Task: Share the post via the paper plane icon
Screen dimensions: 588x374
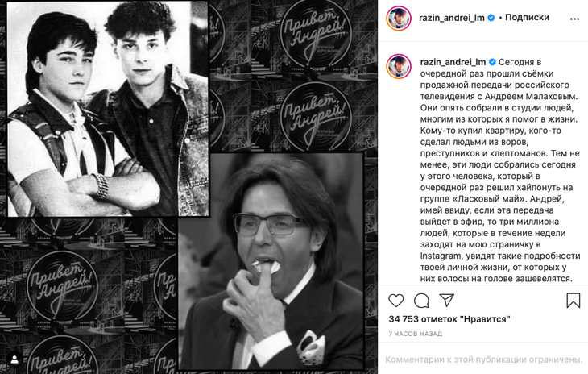Action: 447,300
